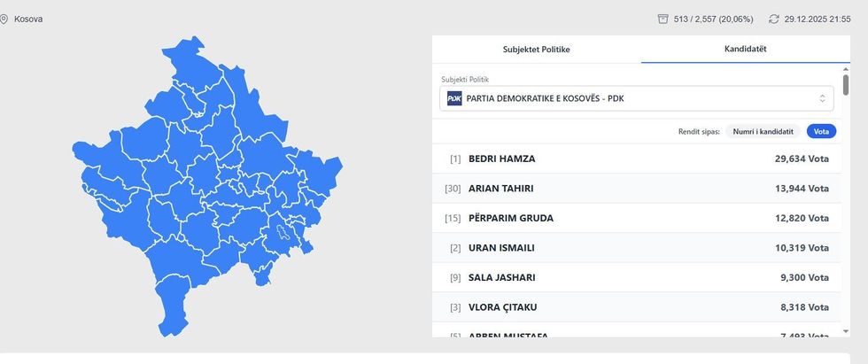The width and height of the screenshot is (868, 364).
Task: Click Uran Ismaili candidate row
Action: [638, 248]
